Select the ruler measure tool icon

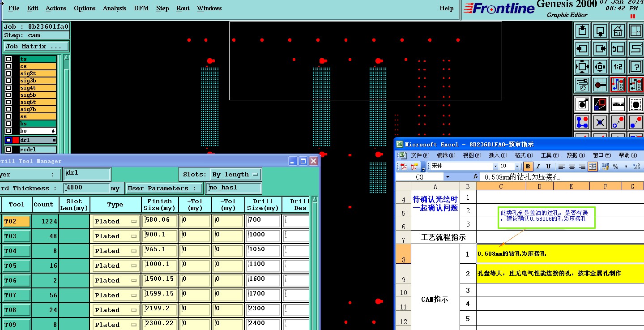618,104
